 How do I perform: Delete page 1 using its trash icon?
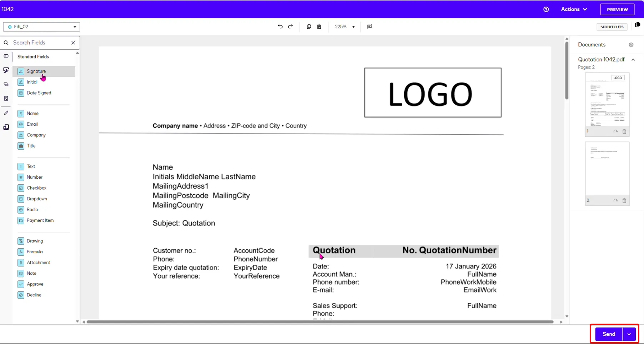pyautogui.click(x=624, y=131)
